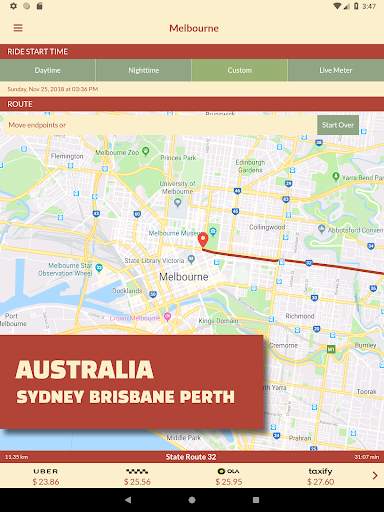Tap the Princes Park label on map
This screenshot has width=384, height=512.
point(178,157)
